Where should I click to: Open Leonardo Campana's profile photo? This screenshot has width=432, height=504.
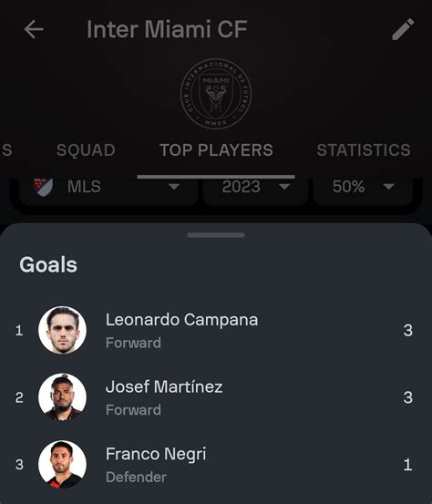(x=62, y=330)
